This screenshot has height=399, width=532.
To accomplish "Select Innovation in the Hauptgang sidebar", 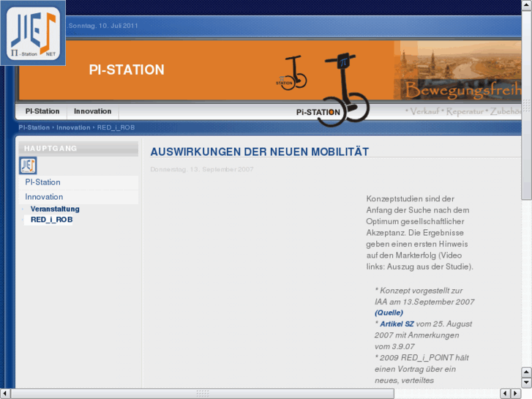I will click(x=44, y=197).
